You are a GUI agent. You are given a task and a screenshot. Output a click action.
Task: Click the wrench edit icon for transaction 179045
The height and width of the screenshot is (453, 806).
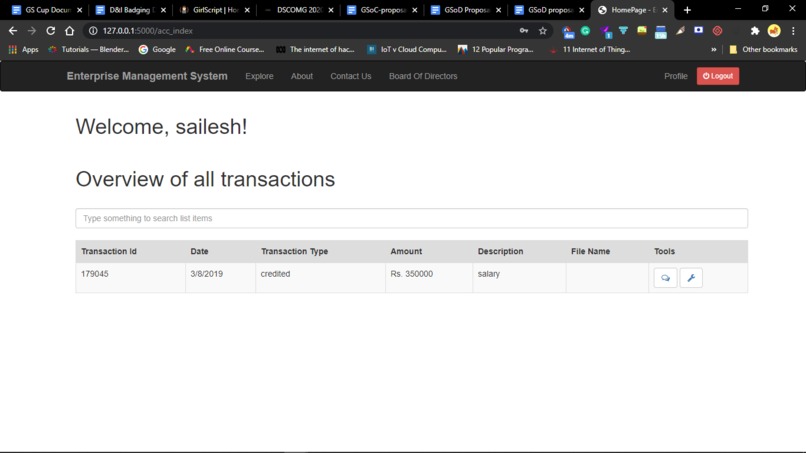pos(691,278)
